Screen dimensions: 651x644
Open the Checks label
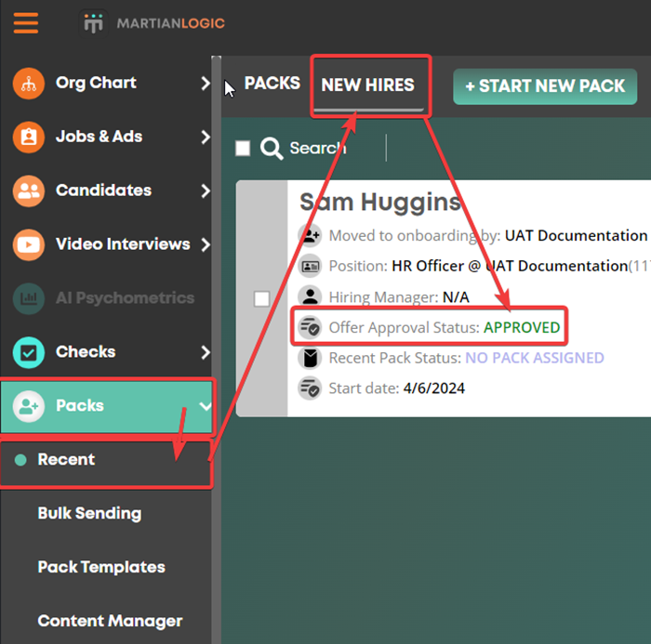tap(86, 352)
